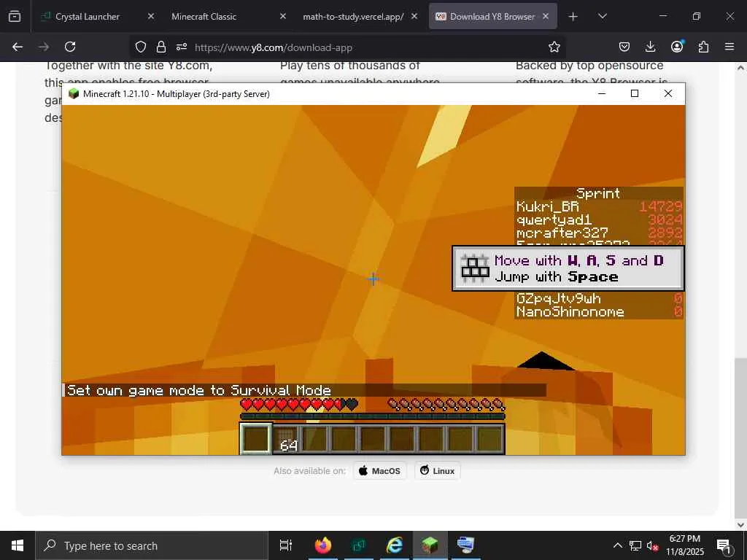Open the notification center icon
This screenshot has height=560, width=747.
(724, 545)
